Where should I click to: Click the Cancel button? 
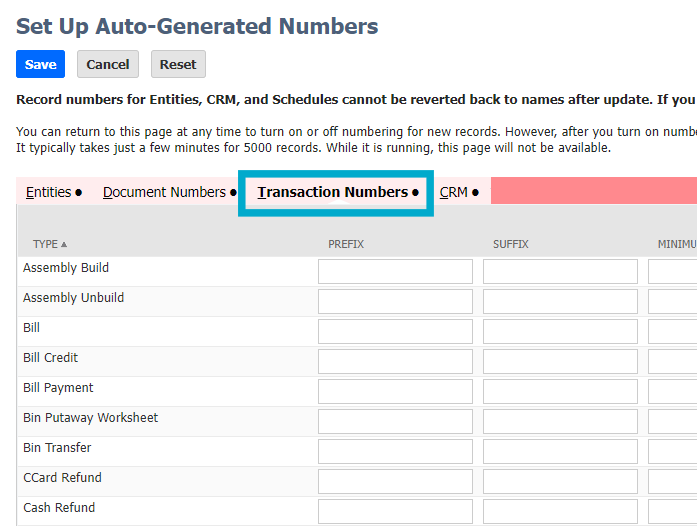(x=108, y=64)
